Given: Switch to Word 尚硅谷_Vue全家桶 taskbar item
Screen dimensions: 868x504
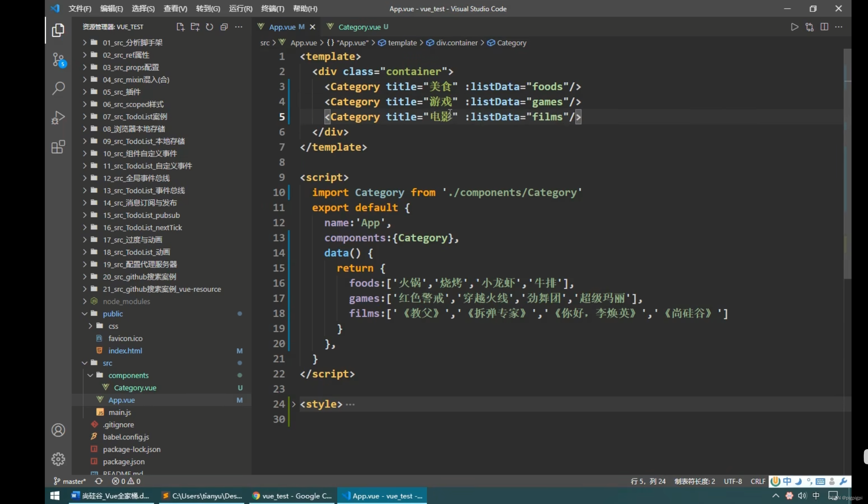Looking at the screenshot, I should pyautogui.click(x=111, y=496).
